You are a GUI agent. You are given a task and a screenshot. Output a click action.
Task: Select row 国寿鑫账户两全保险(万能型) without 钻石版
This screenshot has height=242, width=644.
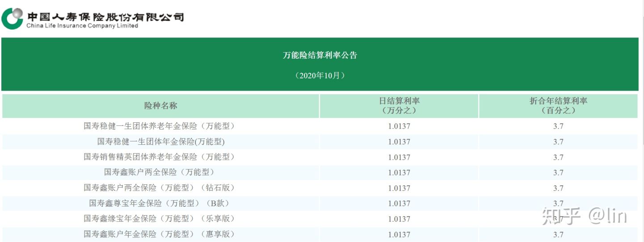pos(320,172)
